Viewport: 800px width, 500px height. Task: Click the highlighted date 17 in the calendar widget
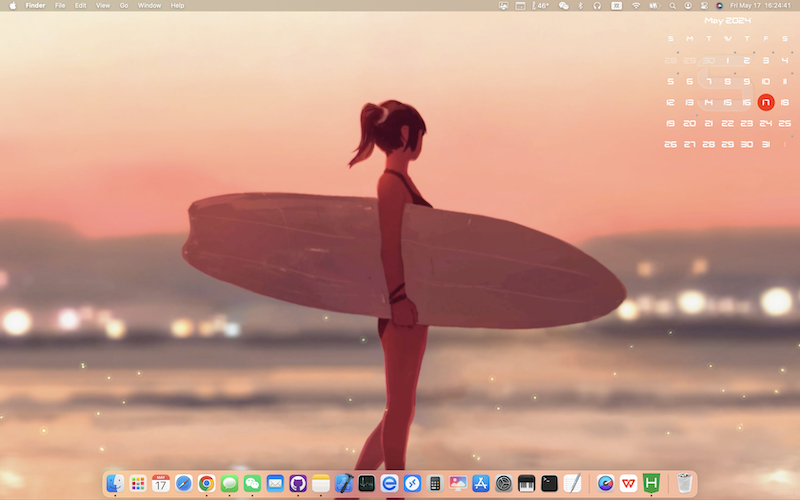[766, 102]
